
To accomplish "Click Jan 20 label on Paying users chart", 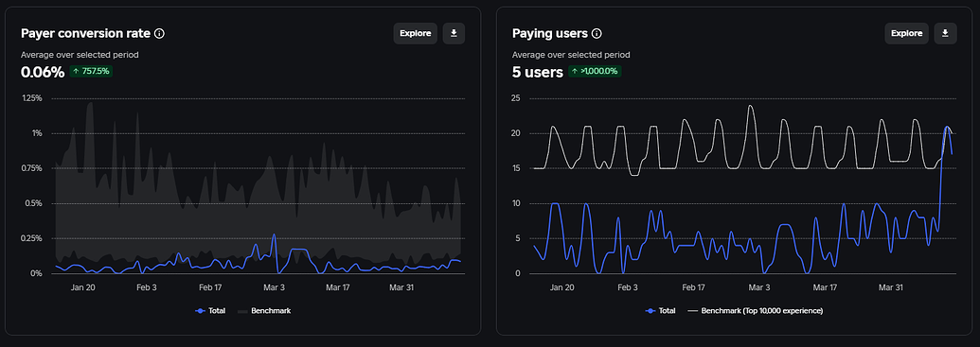I will [x=561, y=287].
